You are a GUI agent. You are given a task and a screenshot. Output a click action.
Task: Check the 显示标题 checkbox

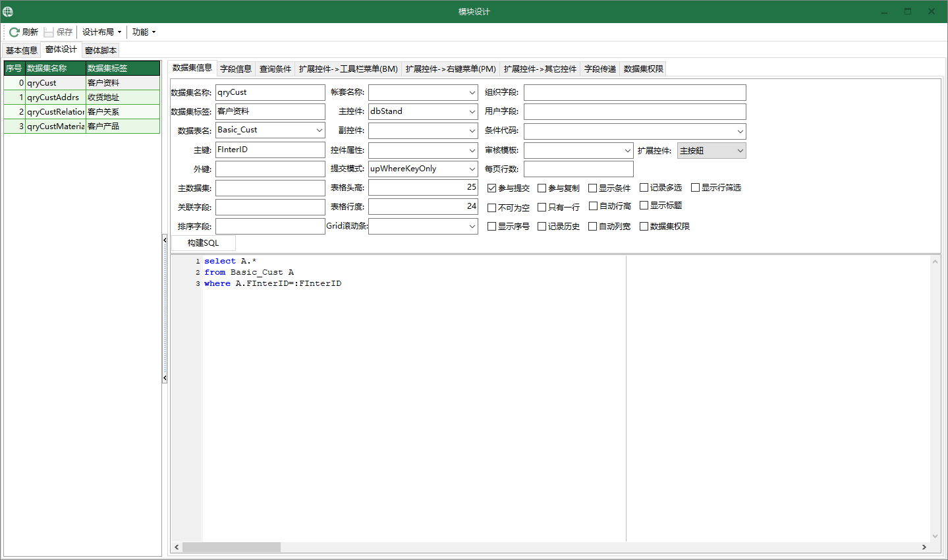tap(644, 205)
